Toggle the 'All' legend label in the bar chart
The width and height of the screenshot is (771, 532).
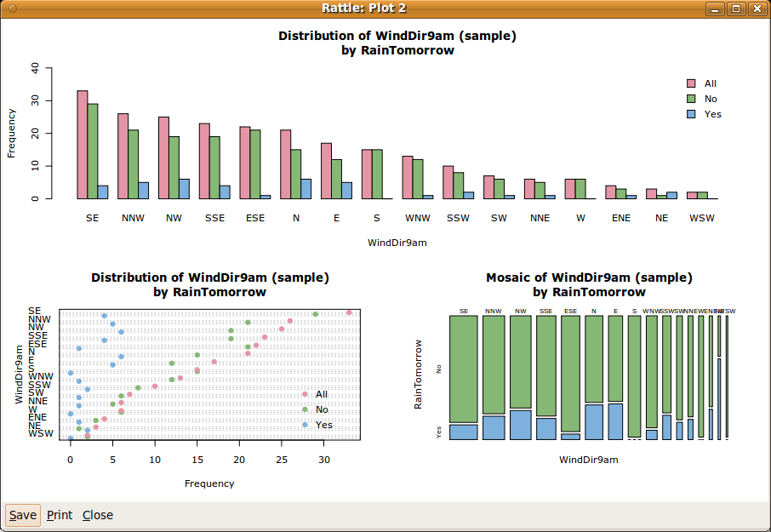pyautogui.click(x=711, y=83)
